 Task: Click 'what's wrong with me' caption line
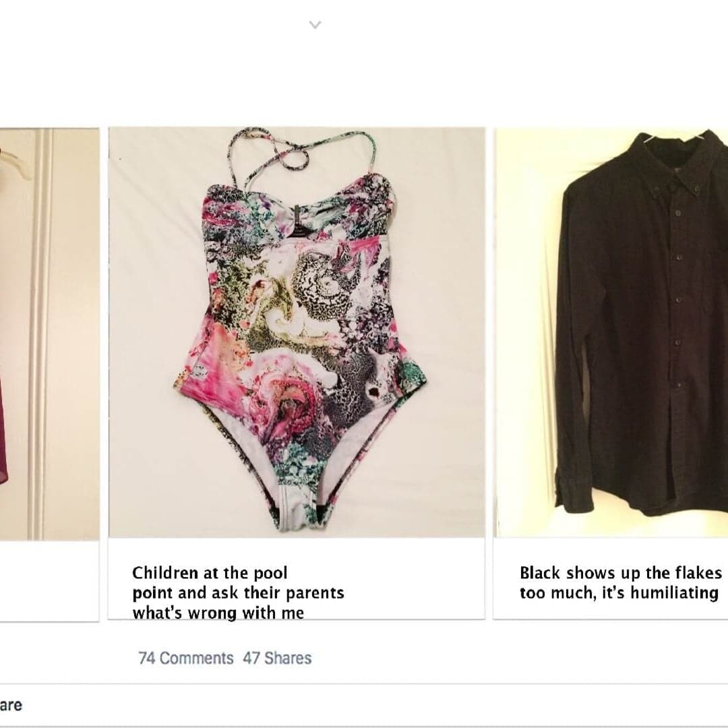coord(218,612)
